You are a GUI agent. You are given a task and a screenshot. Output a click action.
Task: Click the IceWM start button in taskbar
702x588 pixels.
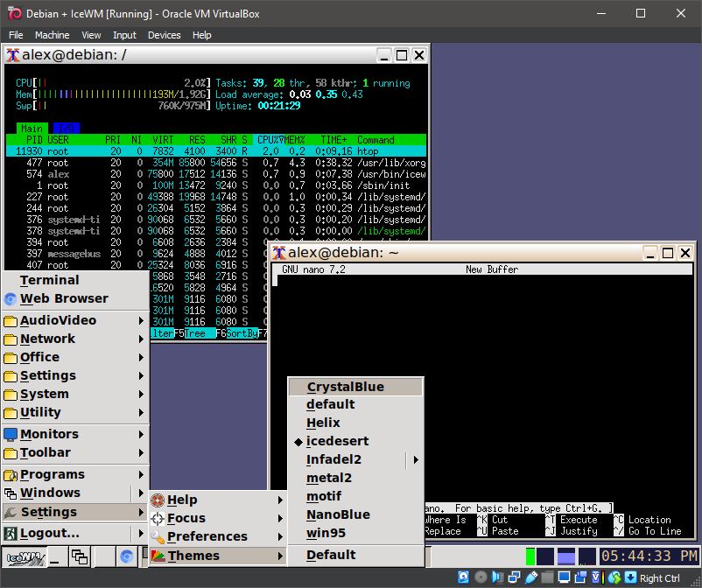pos(25,556)
